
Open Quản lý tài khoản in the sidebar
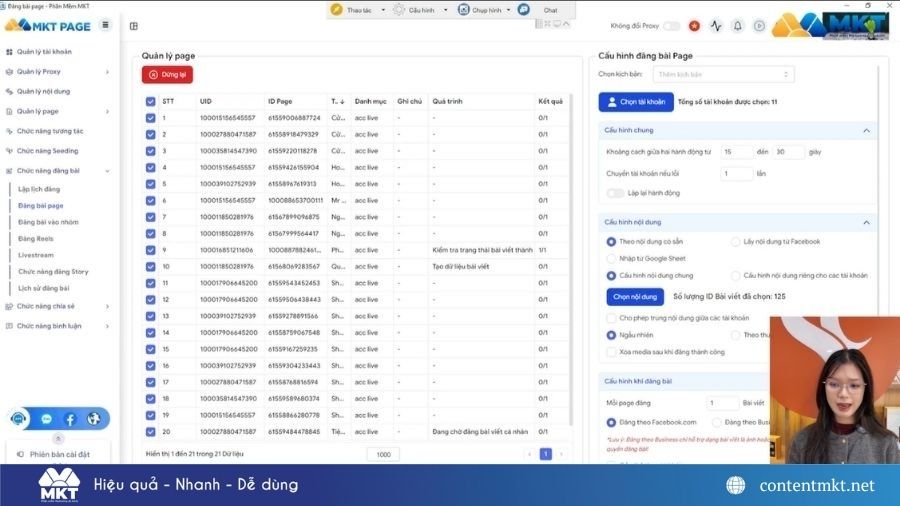pyautogui.click(x=44, y=52)
